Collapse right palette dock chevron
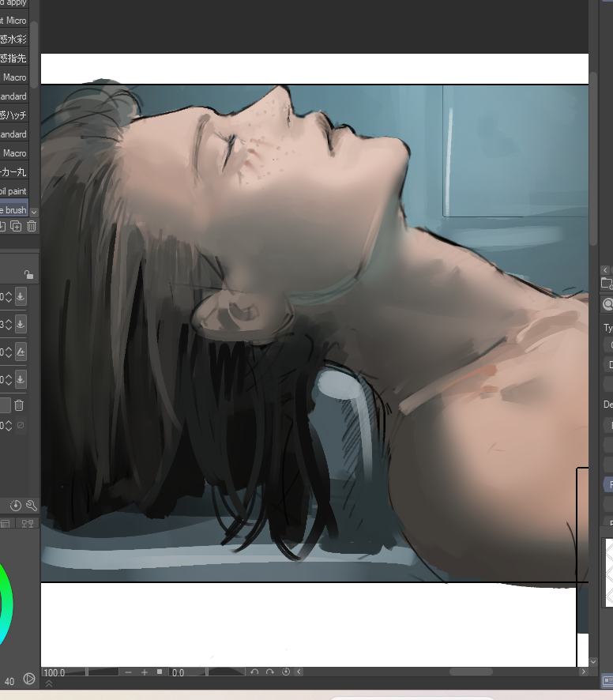 pos(605,270)
